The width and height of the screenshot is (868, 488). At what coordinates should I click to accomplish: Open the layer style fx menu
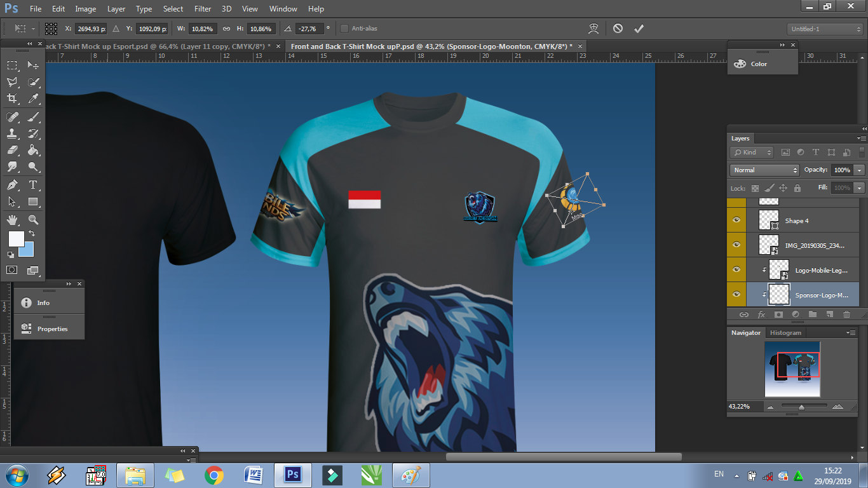[761, 315]
